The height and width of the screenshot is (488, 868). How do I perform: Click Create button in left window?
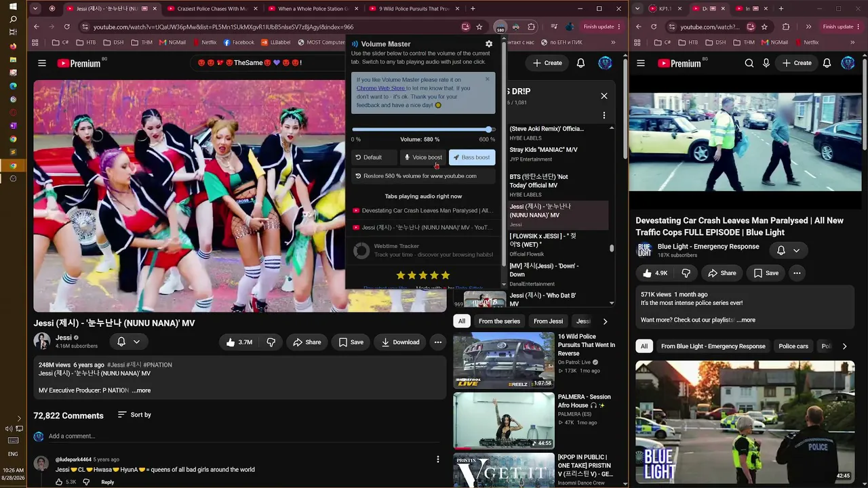(x=547, y=63)
